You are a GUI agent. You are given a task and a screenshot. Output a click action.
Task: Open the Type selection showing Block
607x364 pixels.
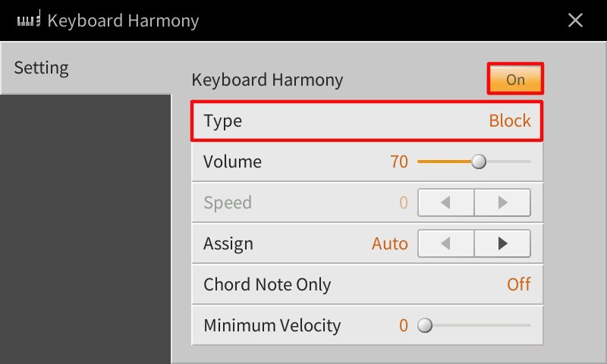coord(367,121)
